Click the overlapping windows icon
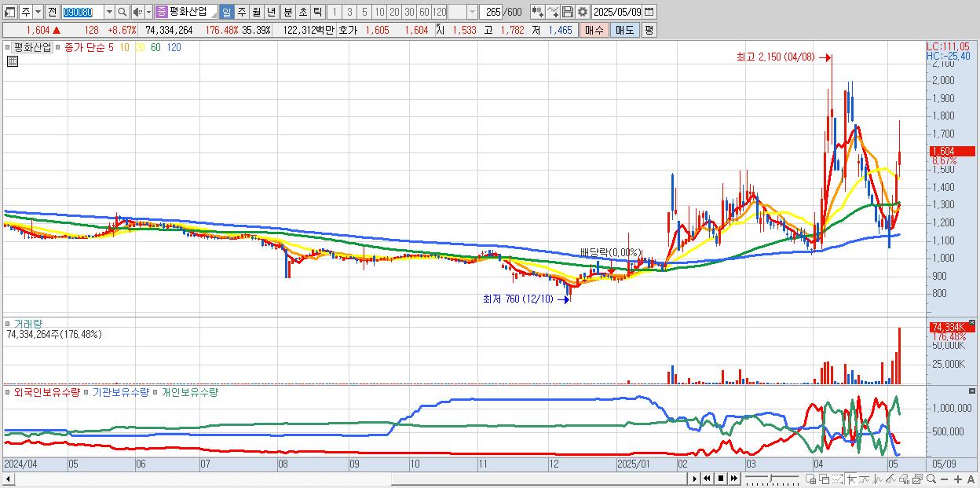 tap(825, 479)
